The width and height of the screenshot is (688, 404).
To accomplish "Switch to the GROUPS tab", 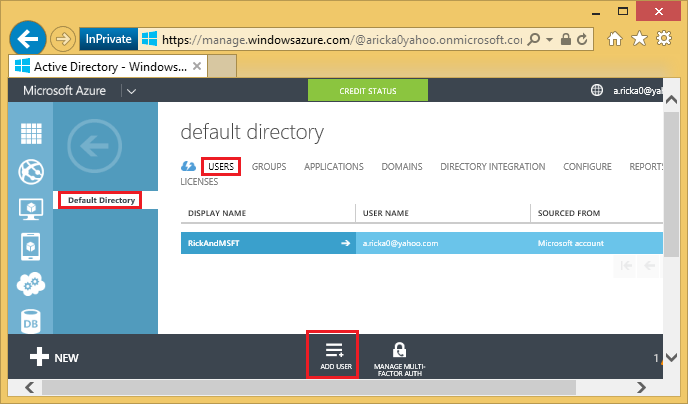I will 269,167.
